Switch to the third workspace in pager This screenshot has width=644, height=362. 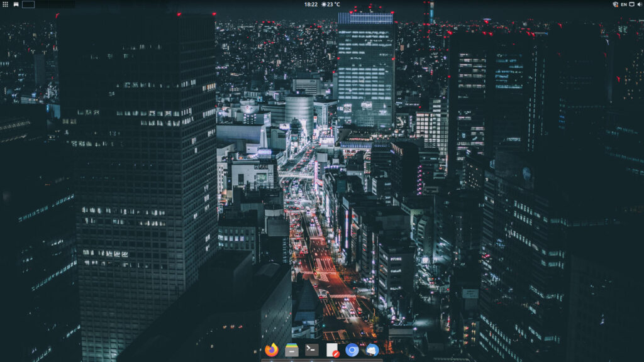55,4
